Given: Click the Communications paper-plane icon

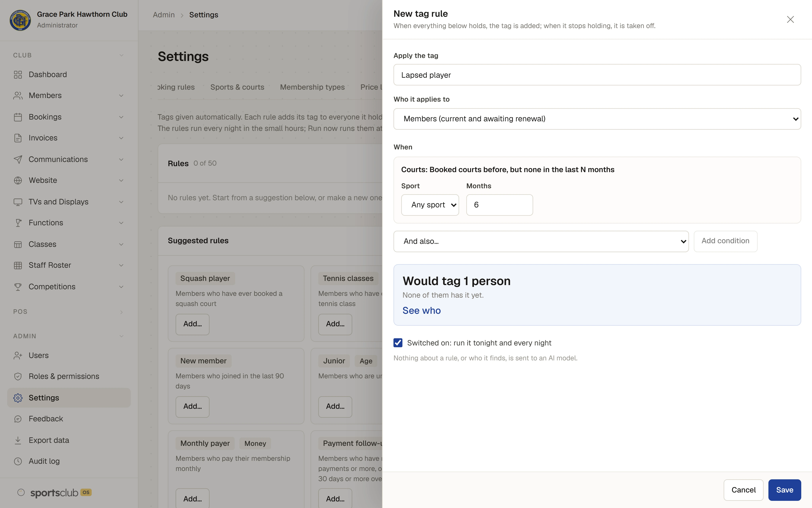Looking at the screenshot, I should (x=18, y=159).
